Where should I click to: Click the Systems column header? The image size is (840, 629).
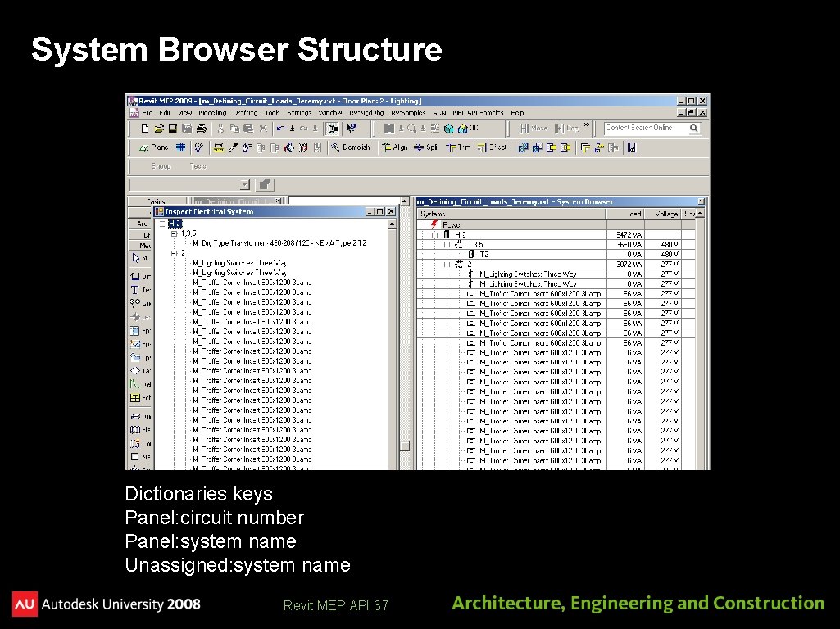click(x=511, y=214)
